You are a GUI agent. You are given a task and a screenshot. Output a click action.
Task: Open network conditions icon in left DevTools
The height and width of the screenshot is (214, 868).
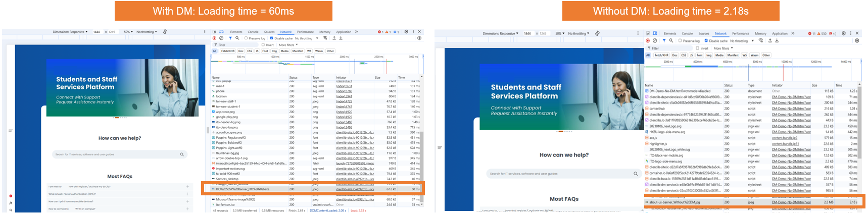[325, 38]
